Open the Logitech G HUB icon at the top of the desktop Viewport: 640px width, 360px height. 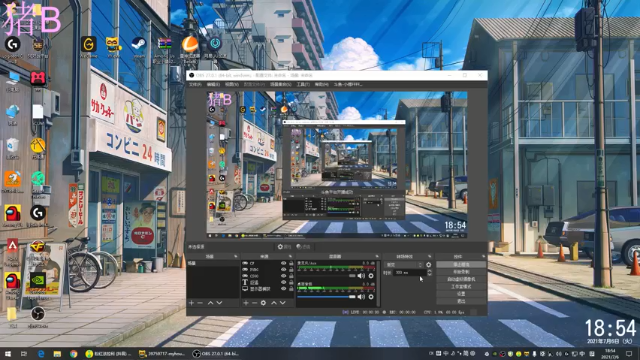tap(12, 44)
